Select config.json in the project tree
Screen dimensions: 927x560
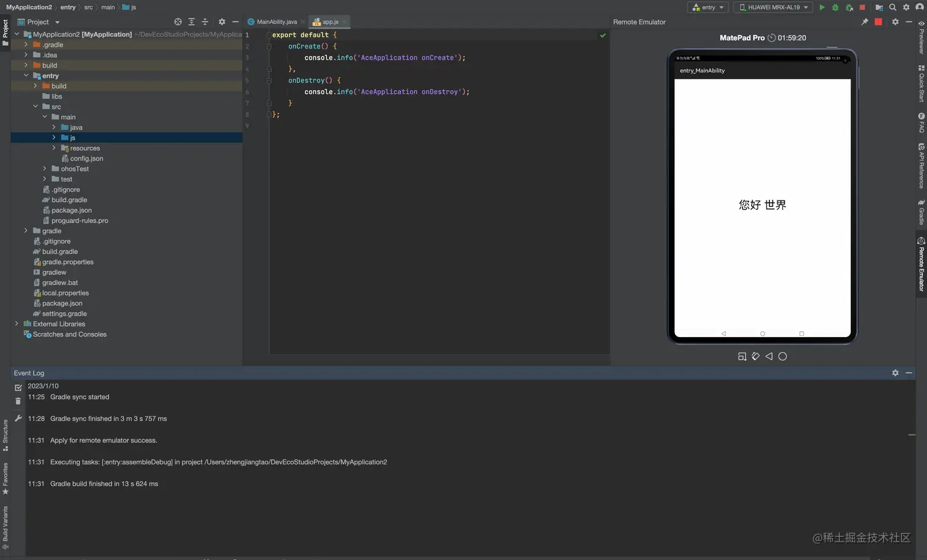click(86, 159)
